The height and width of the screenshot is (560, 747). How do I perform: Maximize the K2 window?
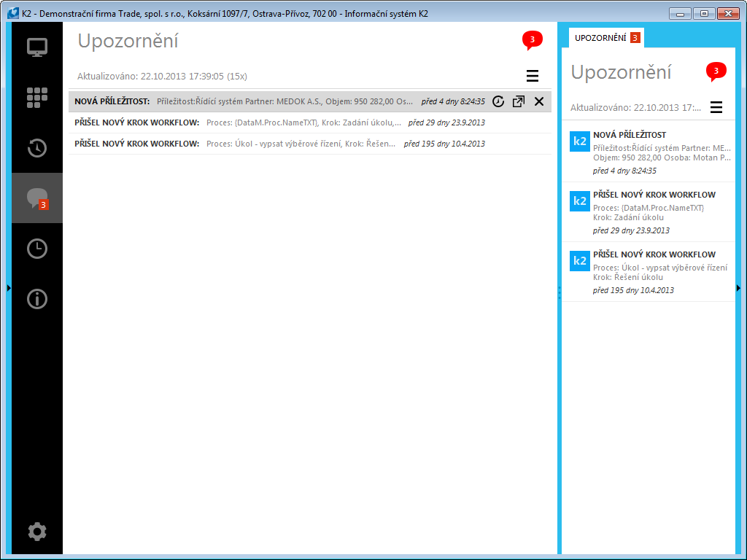pos(704,13)
